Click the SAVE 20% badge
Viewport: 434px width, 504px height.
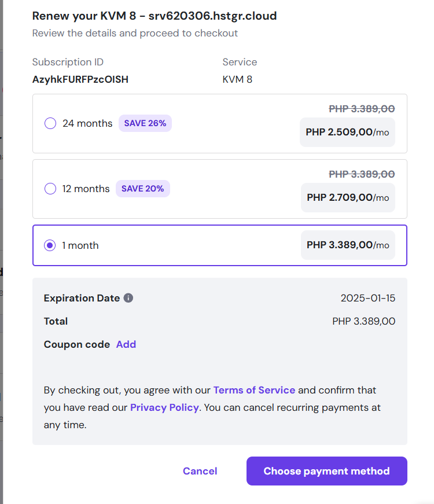(x=142, y=189)
